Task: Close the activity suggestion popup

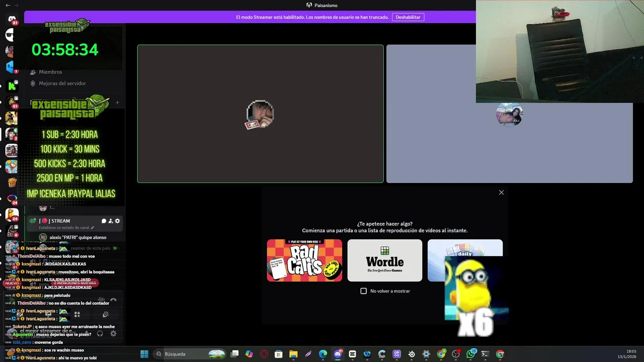Action: point(501,193)
